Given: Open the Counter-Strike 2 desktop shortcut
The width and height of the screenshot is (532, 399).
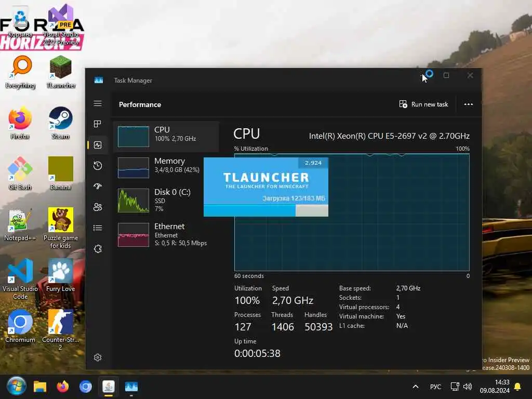Looking at the screenshot, I should pos(61,330).
